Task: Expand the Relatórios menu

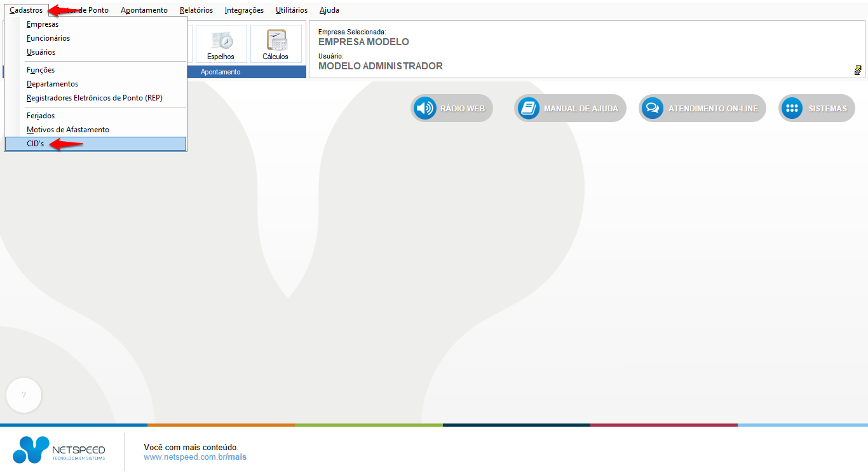Action: pyautogui.click(x=196, y=10)
